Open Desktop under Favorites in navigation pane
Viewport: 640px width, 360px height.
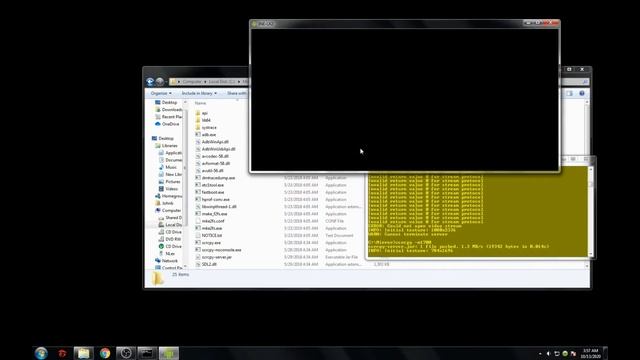point(169,102)
